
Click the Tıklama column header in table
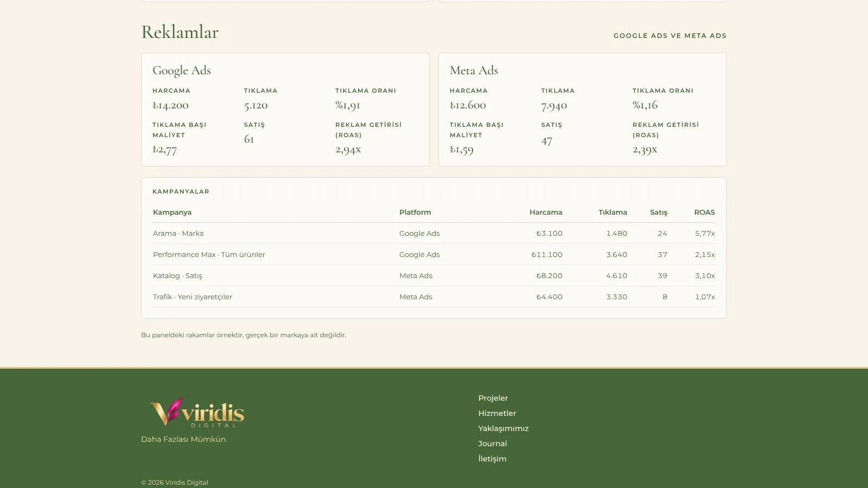click(612, 213)
